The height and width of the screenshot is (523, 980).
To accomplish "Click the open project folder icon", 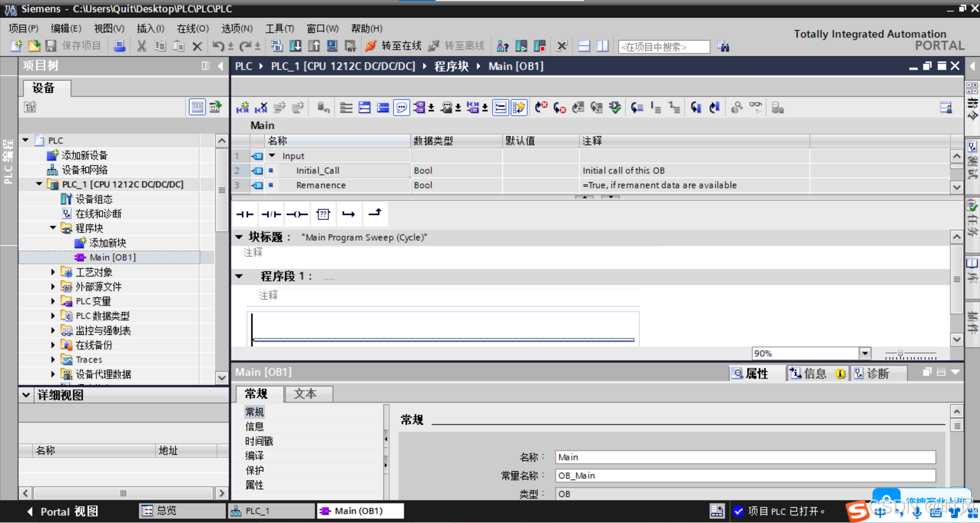I will click(x=34, y=46).
